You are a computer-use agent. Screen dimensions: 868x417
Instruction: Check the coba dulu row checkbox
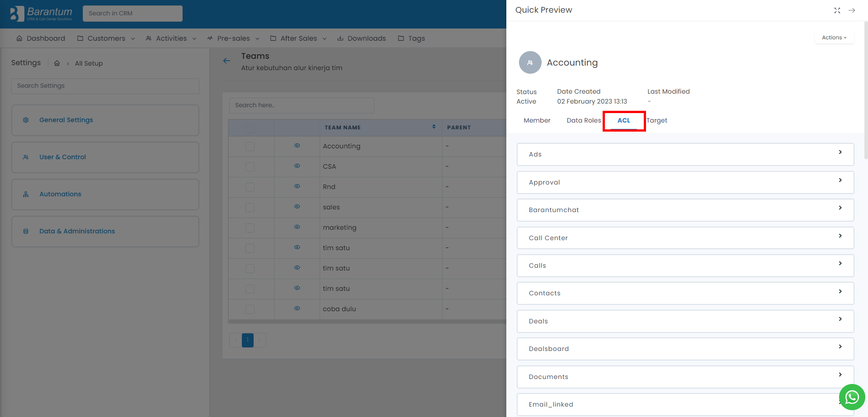pyautogui.click(x=250, y=309)
